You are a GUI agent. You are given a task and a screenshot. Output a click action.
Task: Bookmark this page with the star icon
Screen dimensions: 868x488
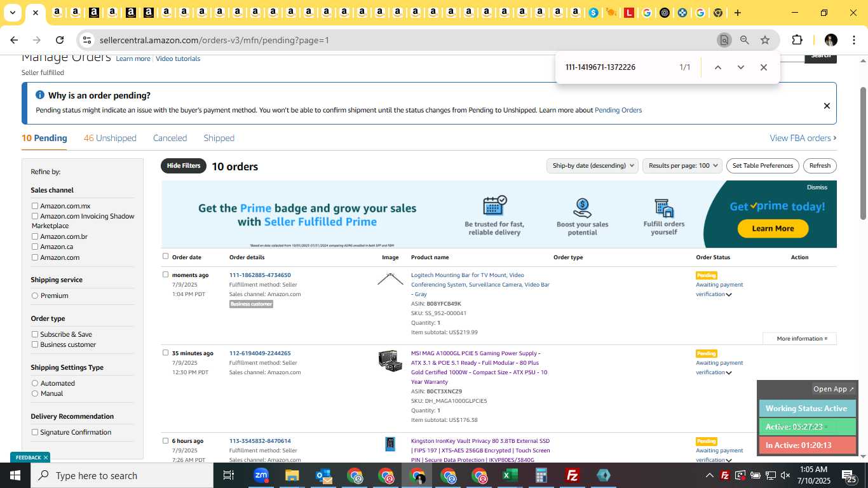pyautogui.click(x=765, y=40)
